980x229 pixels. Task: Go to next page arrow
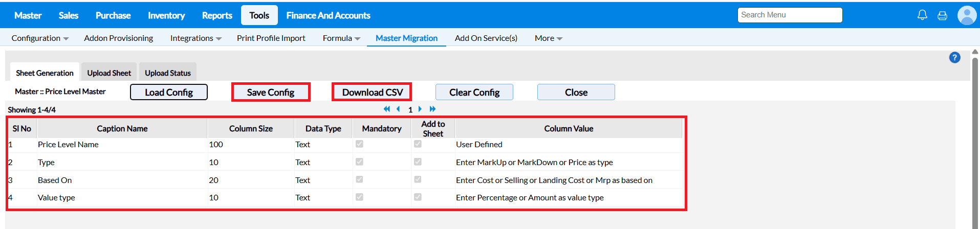pyautogui.click(x=420, y=109)
